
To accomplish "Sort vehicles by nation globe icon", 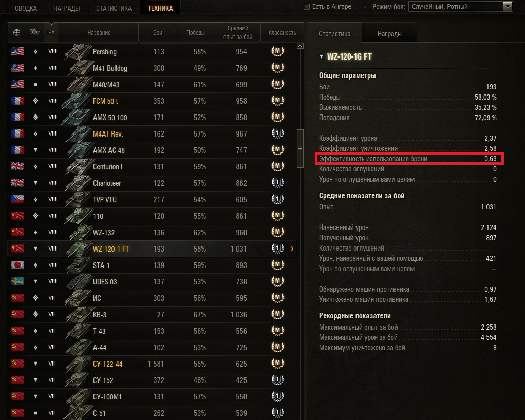I will click(x=16, y=32).
